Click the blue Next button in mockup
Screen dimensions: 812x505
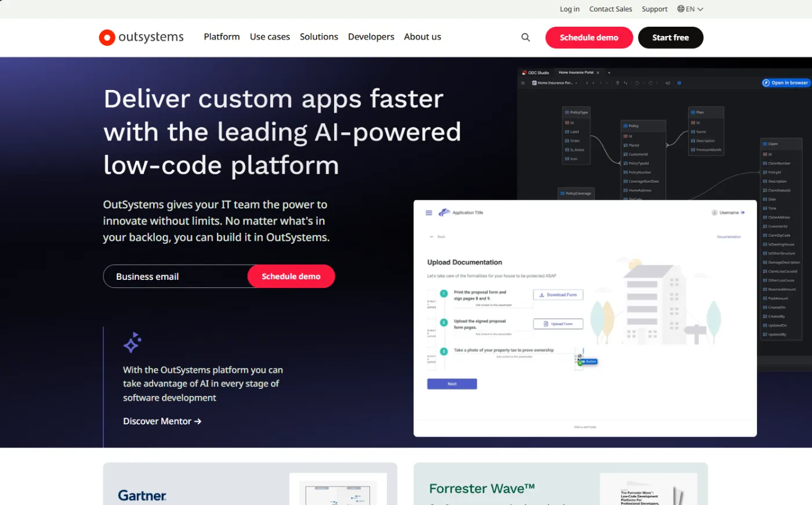point(452,384)
